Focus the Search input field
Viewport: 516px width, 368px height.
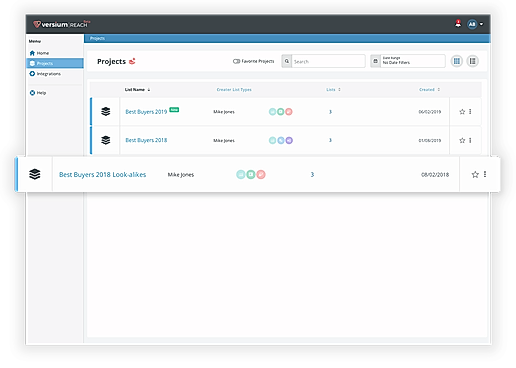tap(328, 61)
